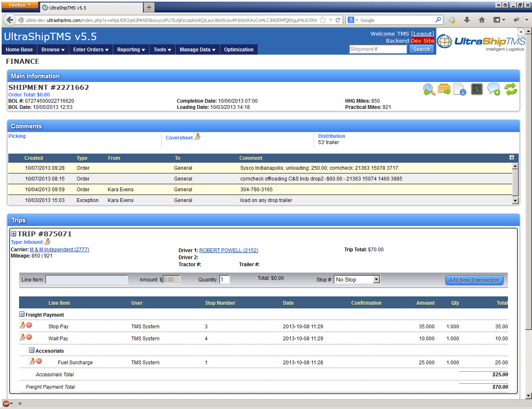The width and height of the screenshot is (532, 409).
Task: Open the Browse dropdown menu
Action: pyautogui.click(x=53, y=50)
